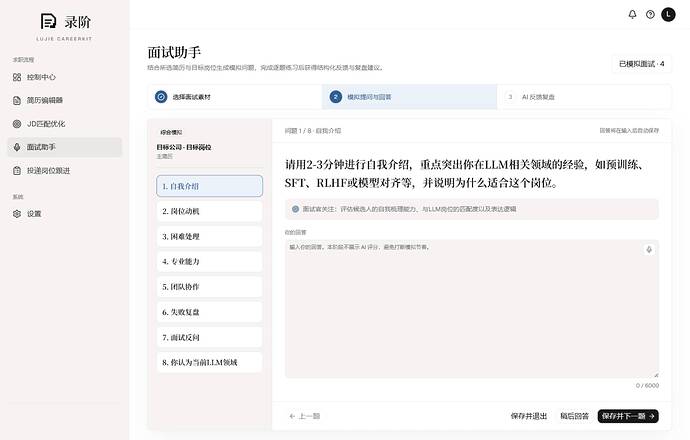Click 保存并退出
The height and width of the screenshot is (440, 690).
(529, 416)
